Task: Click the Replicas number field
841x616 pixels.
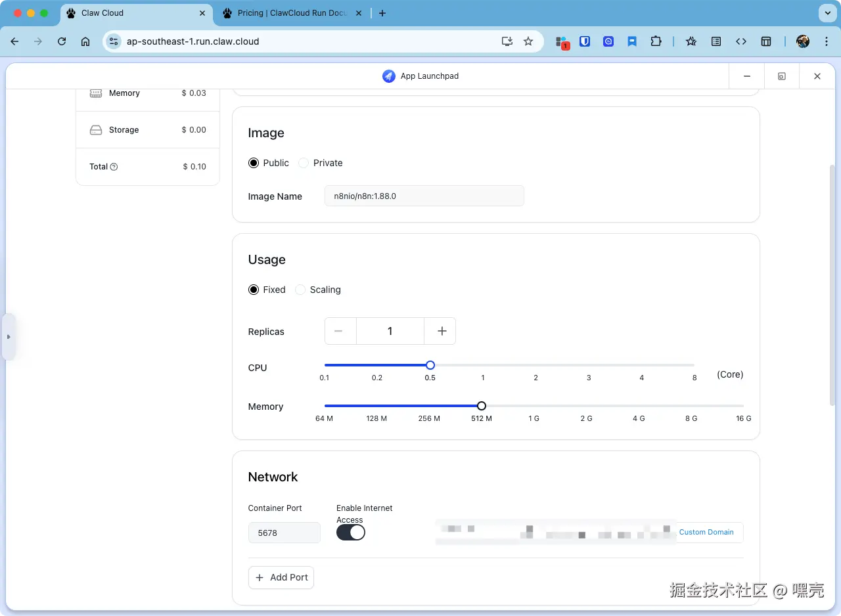Action: click(390, 331)
